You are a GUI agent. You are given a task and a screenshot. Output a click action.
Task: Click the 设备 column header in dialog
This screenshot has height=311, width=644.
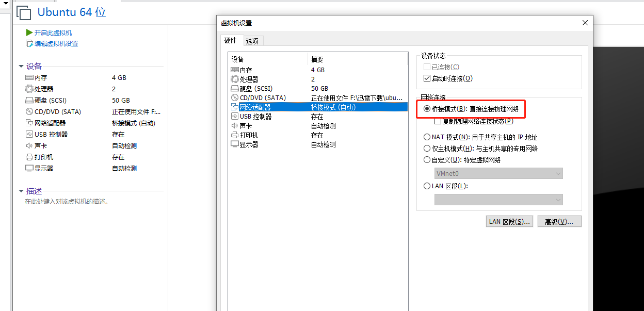[268, 59]
